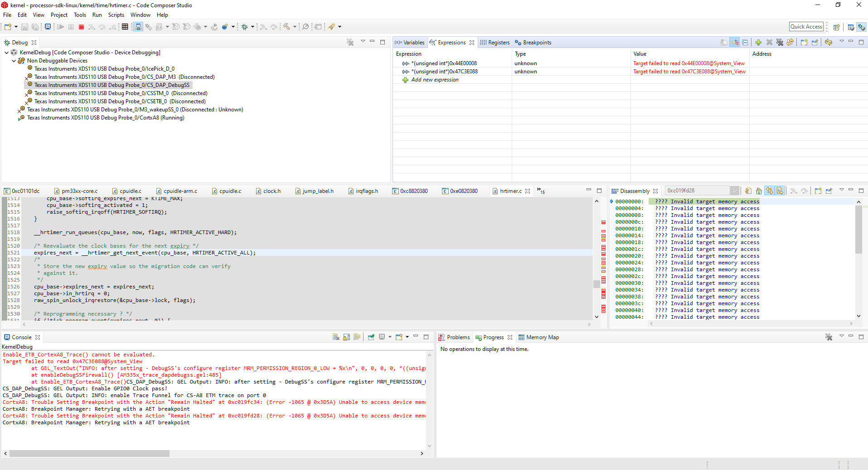This screenshot has width=868, height=470.
Task: Select the CortxA8 (Running) device
Action: pos(106,118)
